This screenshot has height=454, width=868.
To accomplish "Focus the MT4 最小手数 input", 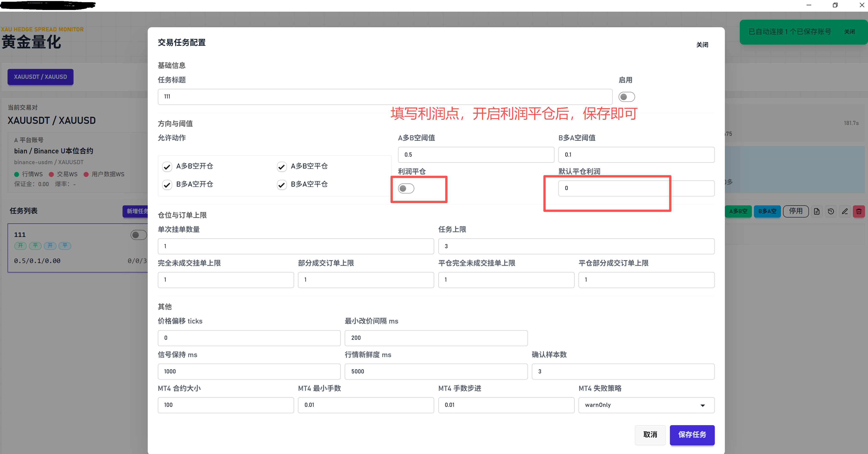I will 366,405.
